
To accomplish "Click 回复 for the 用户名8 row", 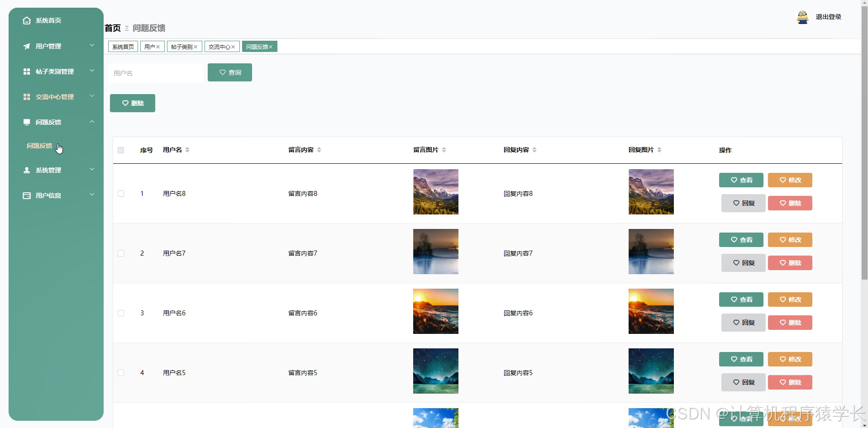I will (744, 203).
